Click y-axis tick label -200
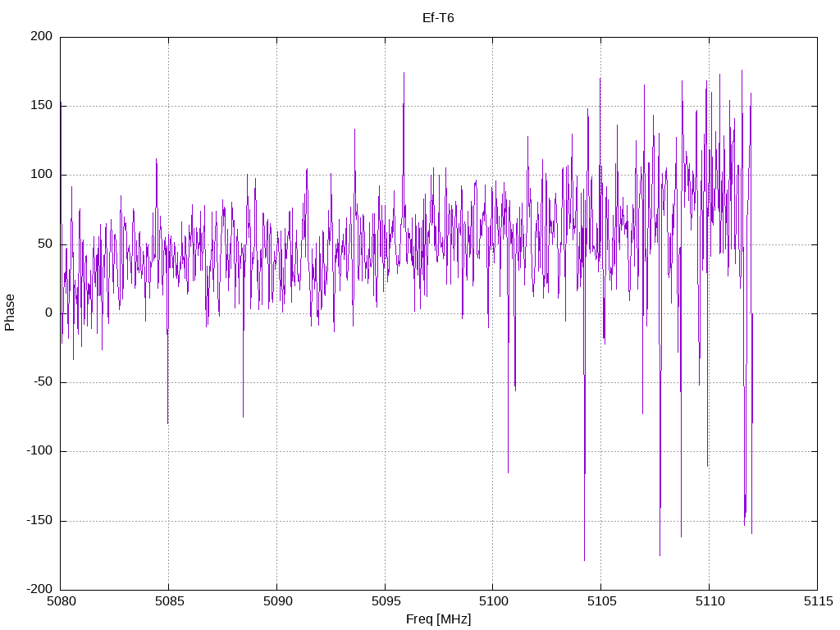Viewport: 840px width, 630px height. [39, 589]
